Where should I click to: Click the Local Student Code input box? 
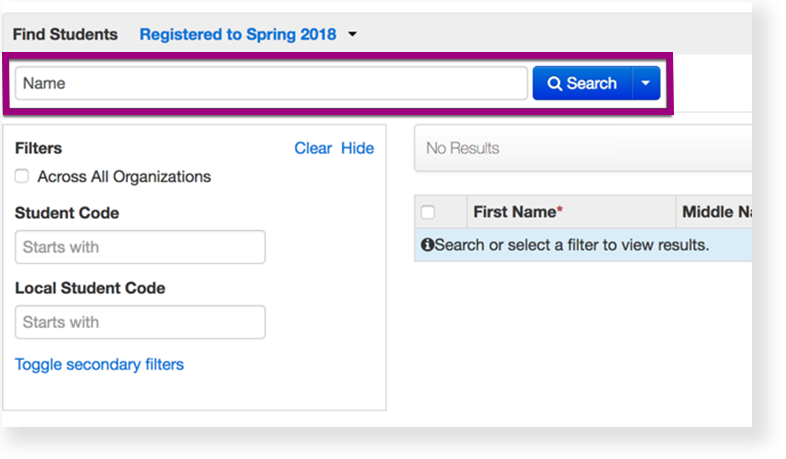pyautogui.click(x=140, y=322)
